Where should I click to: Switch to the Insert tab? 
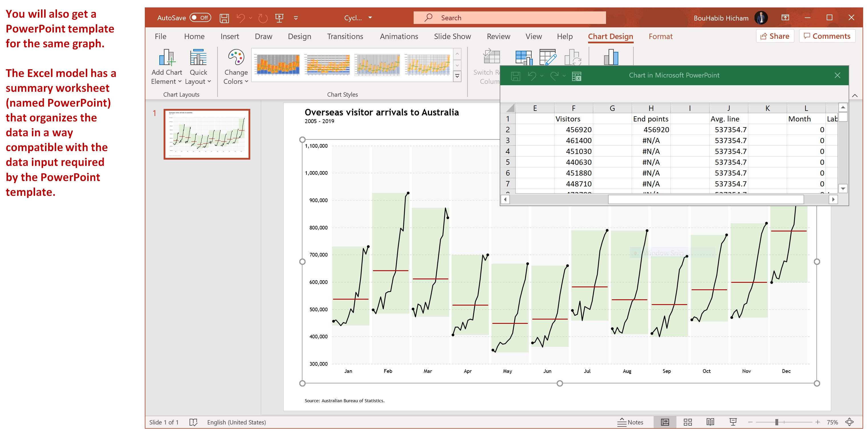pos(229,36)
